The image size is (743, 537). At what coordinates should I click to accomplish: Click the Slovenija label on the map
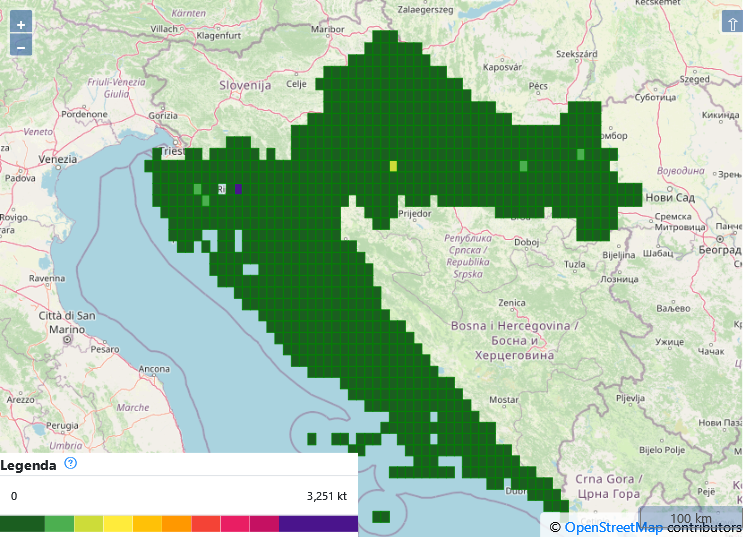click(245, 86)
